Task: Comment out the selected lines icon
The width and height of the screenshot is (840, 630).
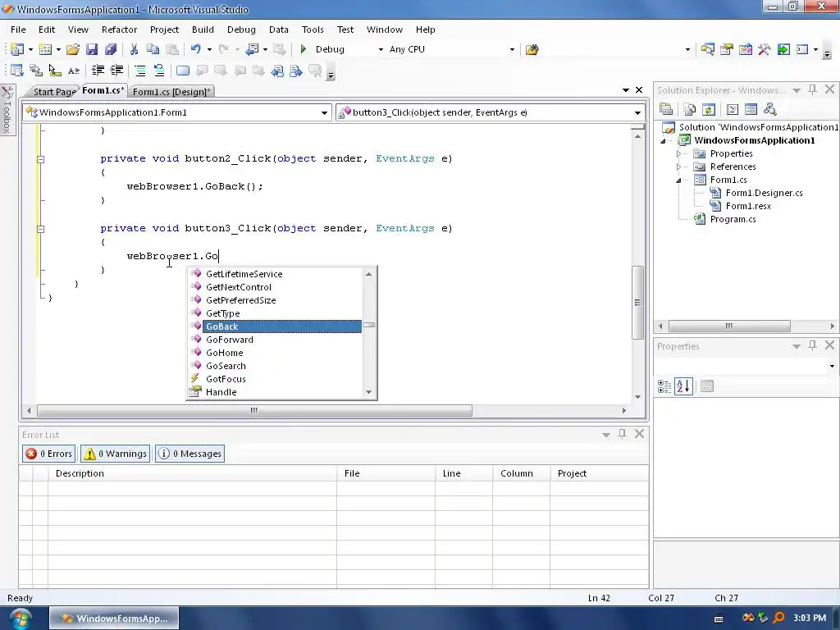Action: click(140, 71)
